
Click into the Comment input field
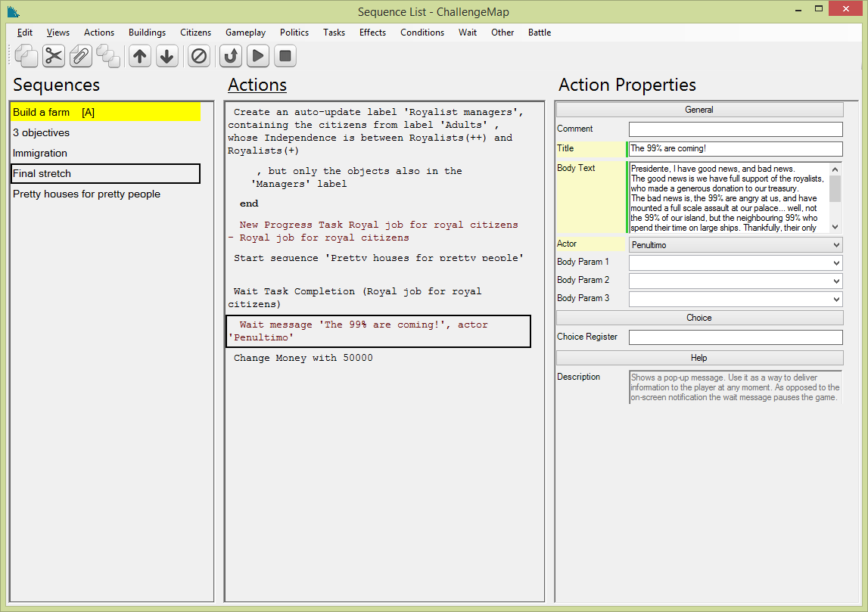[735, 129]
